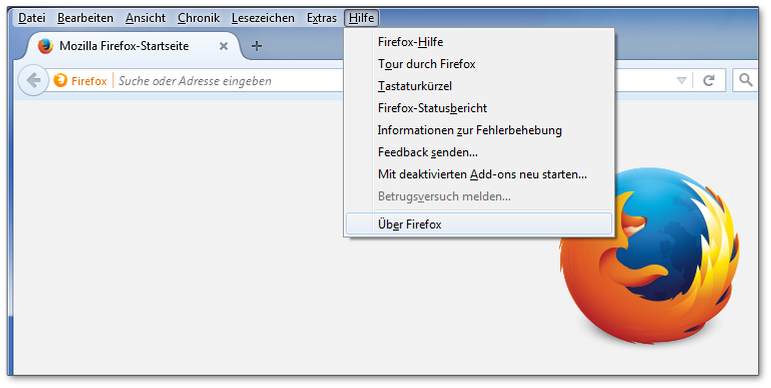Open a new tab with plus icon
This screenshot has width=771, height=388.
pyautogui.click(x=256, y=46)
